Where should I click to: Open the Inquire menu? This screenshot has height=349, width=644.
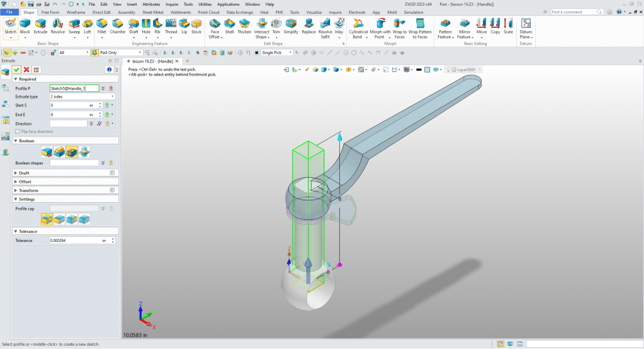(x=172, y=4)
